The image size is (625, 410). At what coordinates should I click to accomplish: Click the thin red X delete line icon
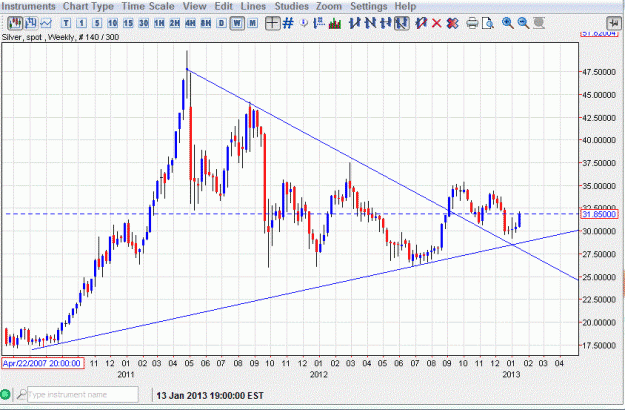[436, 24]
